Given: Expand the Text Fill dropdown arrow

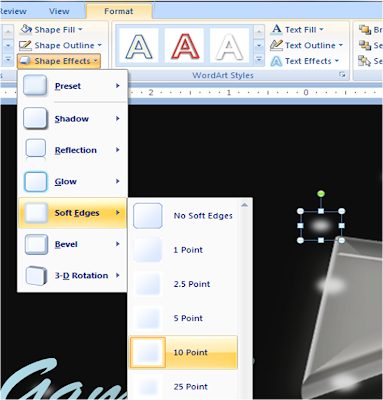Looking at the screenshot, I should pos(321,30).
